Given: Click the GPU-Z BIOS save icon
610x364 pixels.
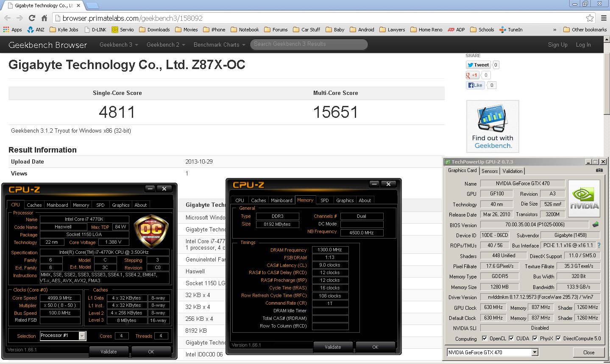Looking at the screenshot, I should tap(596, 225).
